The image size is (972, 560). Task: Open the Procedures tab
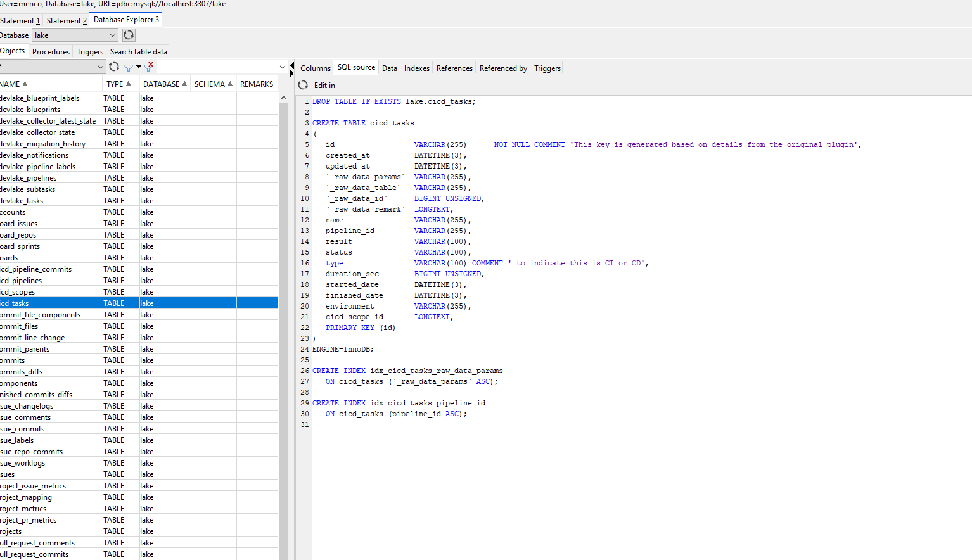(51, 52)
